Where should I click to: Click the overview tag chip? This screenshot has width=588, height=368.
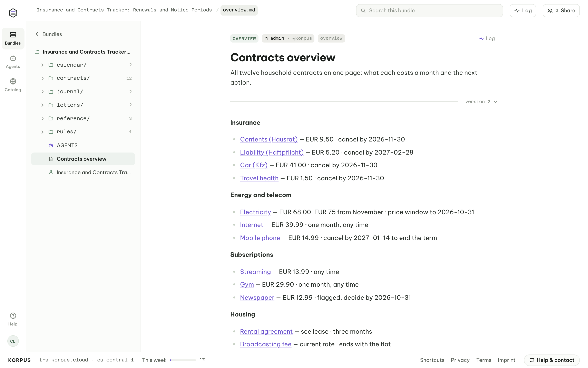pos(331,38)
